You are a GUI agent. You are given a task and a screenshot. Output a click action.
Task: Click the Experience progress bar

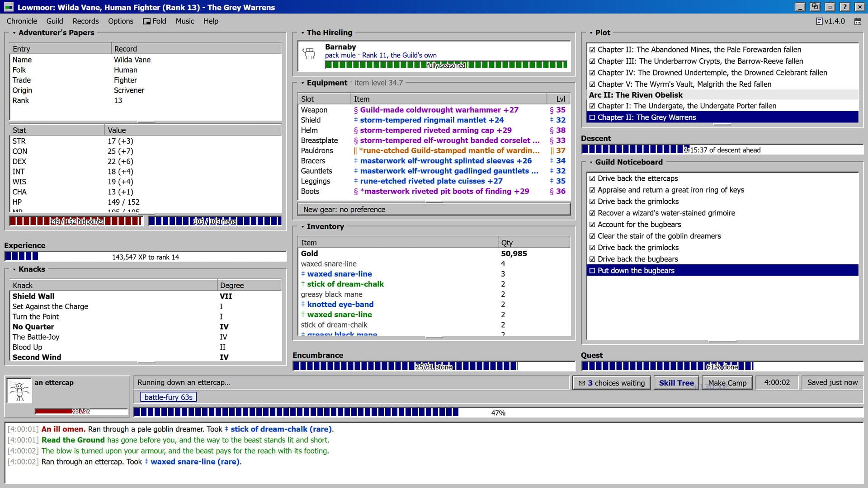click(x=145, y=257)
